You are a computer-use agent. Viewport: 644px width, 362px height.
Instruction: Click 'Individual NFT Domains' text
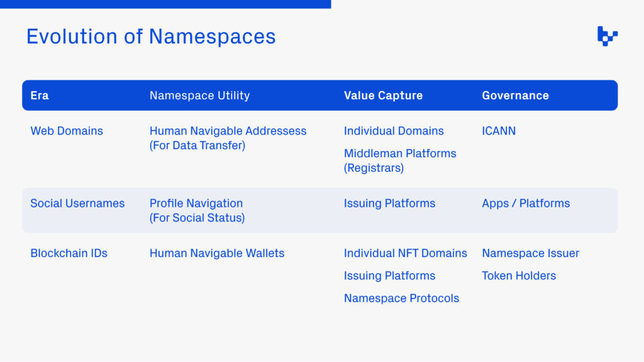[x=406, y=253]
